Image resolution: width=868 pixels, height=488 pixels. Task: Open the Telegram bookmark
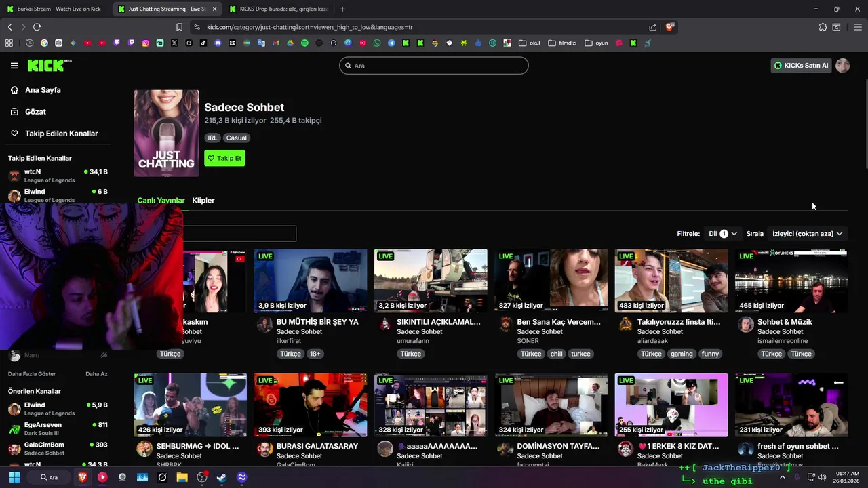tap(391, 43)
